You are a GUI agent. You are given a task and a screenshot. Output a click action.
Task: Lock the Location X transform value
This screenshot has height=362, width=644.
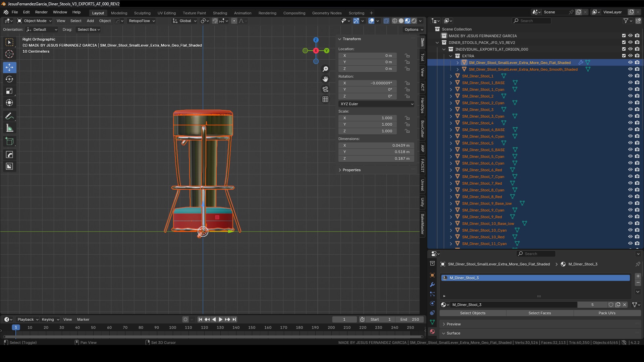[x=407, y=56]
